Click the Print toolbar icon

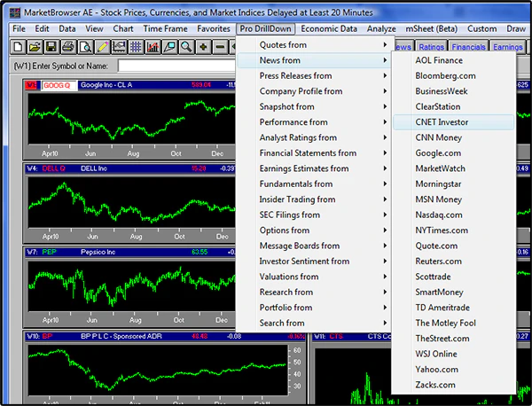tap(68, 47)
